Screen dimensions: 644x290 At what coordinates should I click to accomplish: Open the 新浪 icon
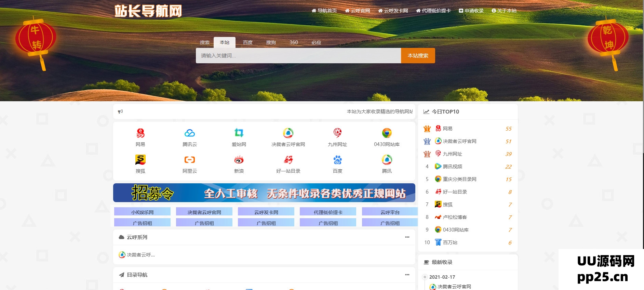point(239,160)
